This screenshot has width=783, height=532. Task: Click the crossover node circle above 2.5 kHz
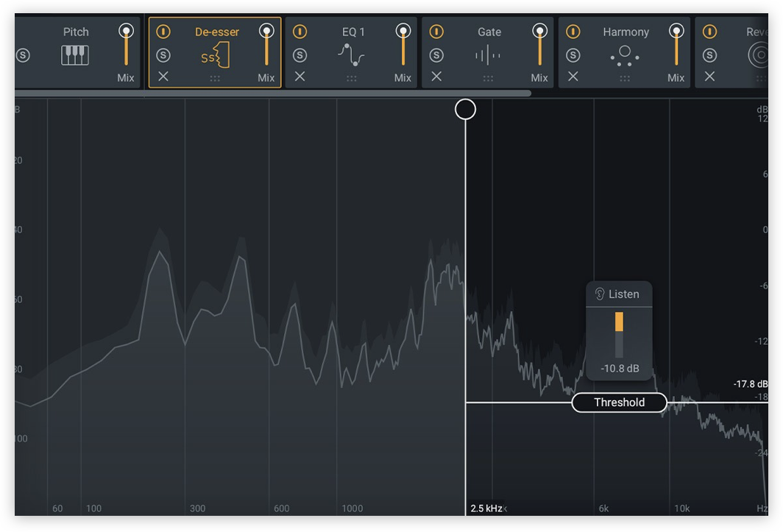(465, 109)
